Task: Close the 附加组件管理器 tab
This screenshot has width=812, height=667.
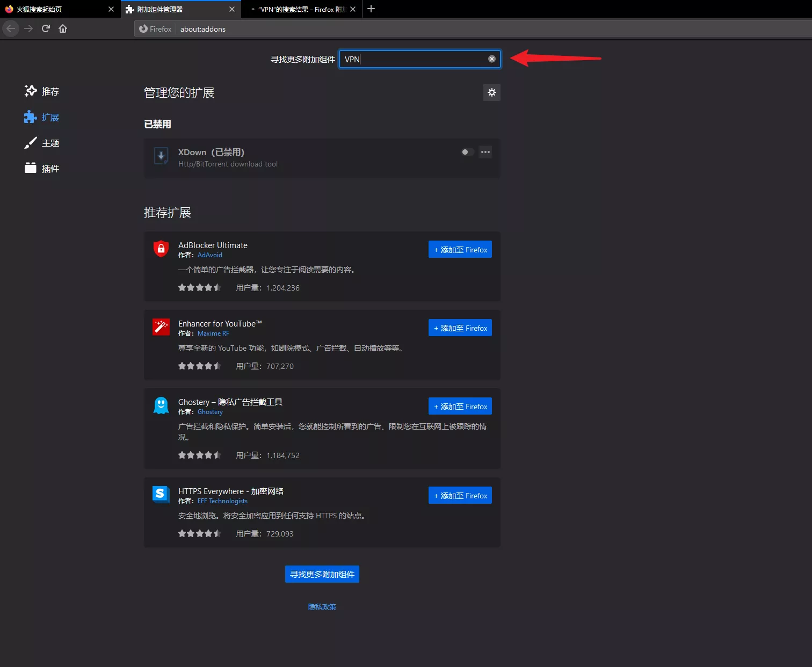Action: 232,9
